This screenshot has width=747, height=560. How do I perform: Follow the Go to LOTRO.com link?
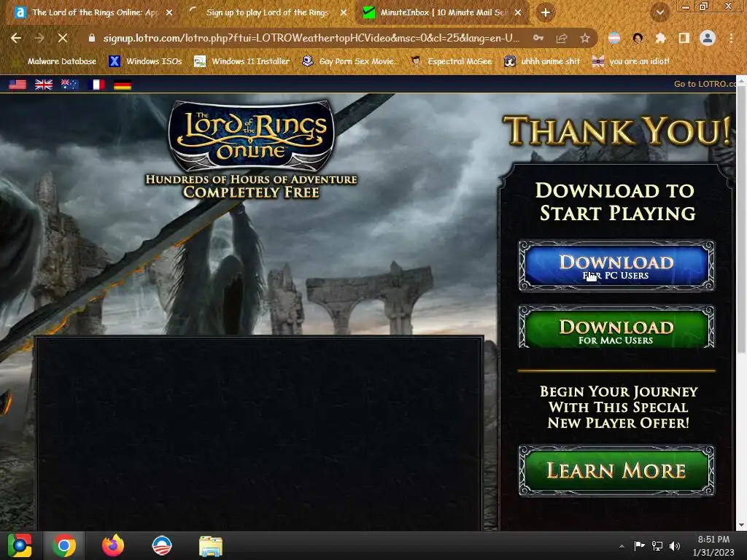(705, 84)
